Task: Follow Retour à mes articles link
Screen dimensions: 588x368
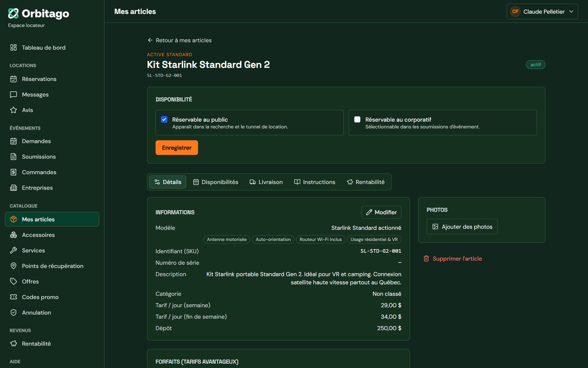Action: coord(179,40)
